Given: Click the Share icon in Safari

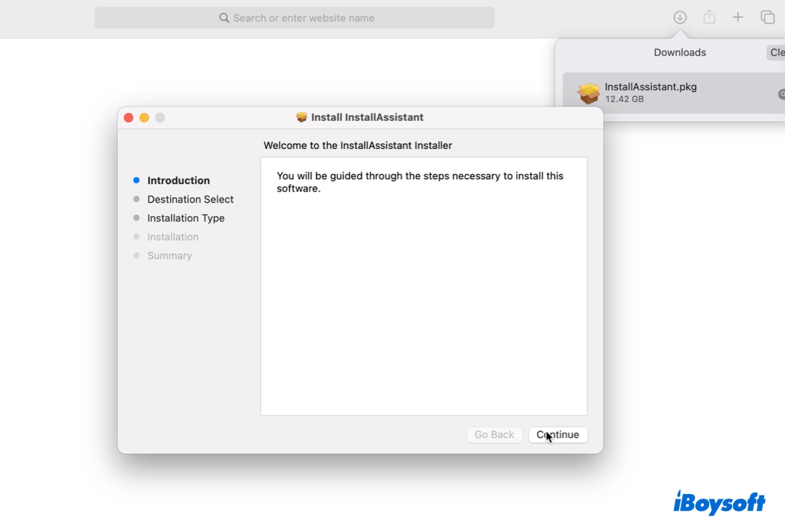Looking at the screenshot, I should click(709, 17).
